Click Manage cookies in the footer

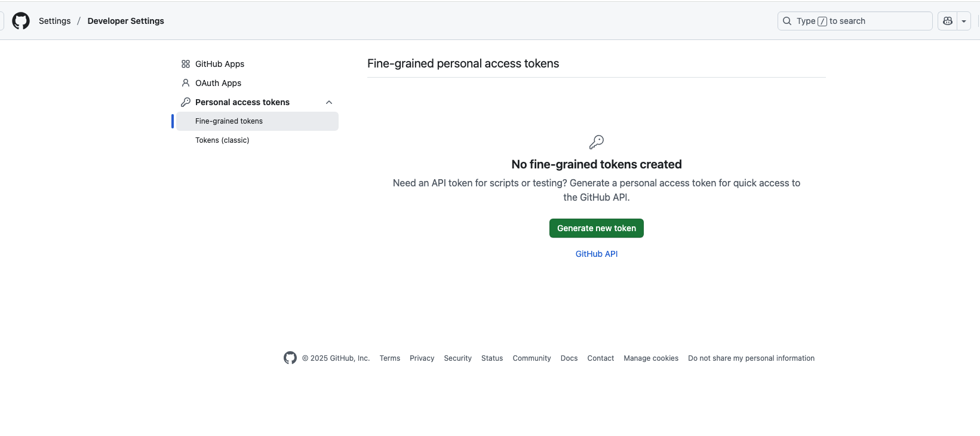point(651,358)
